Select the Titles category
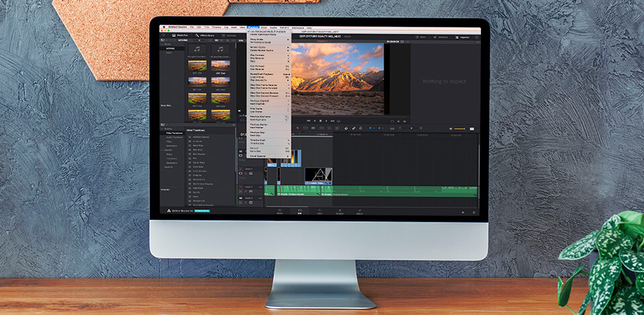Image resolution: width=644 pixels, height=315 pixels. pyautogui.click(x=169, y=141)
